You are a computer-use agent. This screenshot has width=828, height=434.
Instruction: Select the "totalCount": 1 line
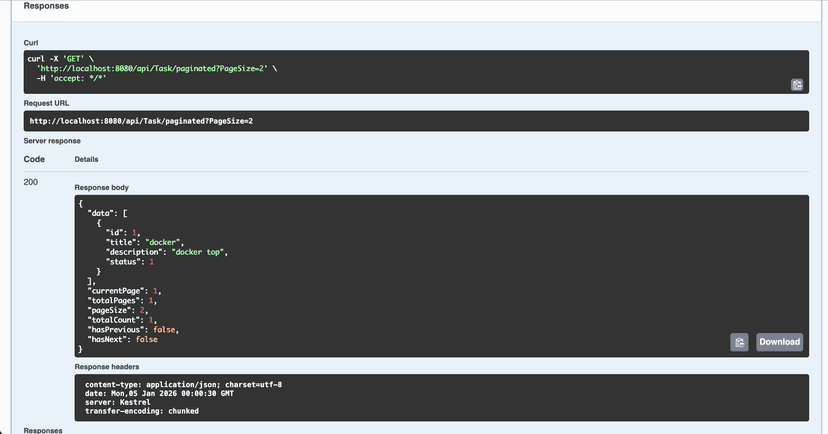pyautogui.click(x=123, y=320)
